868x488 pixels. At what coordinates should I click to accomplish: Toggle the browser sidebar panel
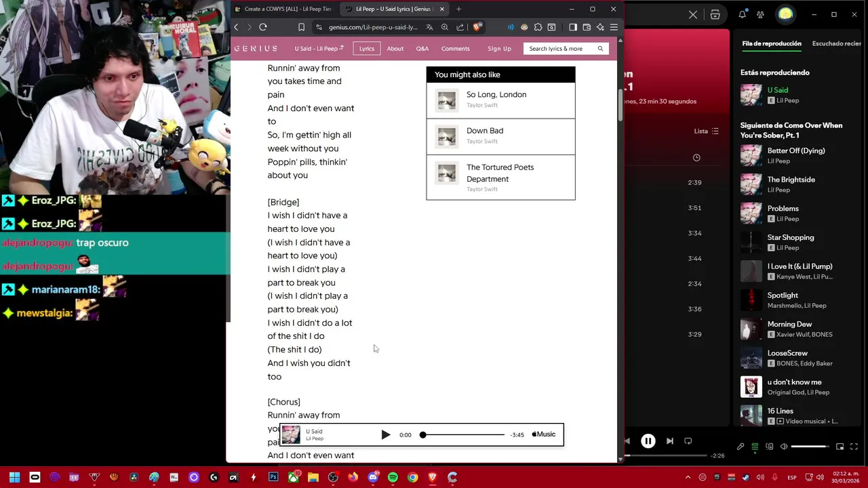(x=573, y=27)
